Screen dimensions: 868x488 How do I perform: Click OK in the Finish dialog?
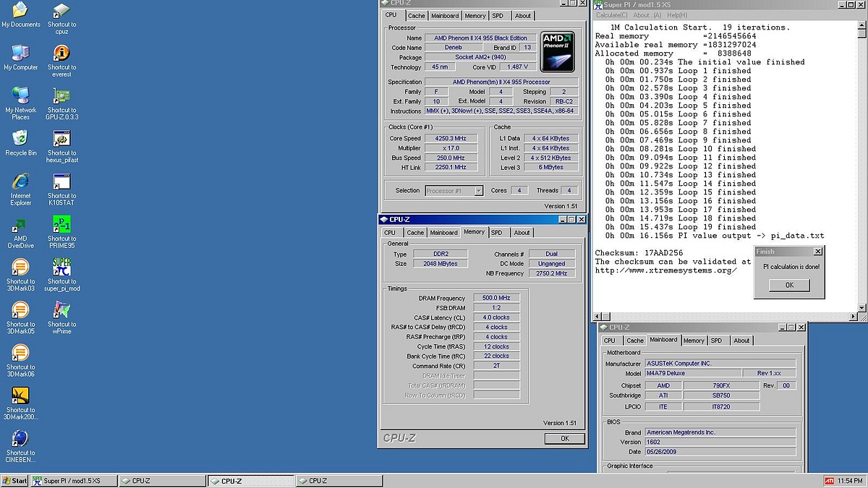click(x=789, y=285)
